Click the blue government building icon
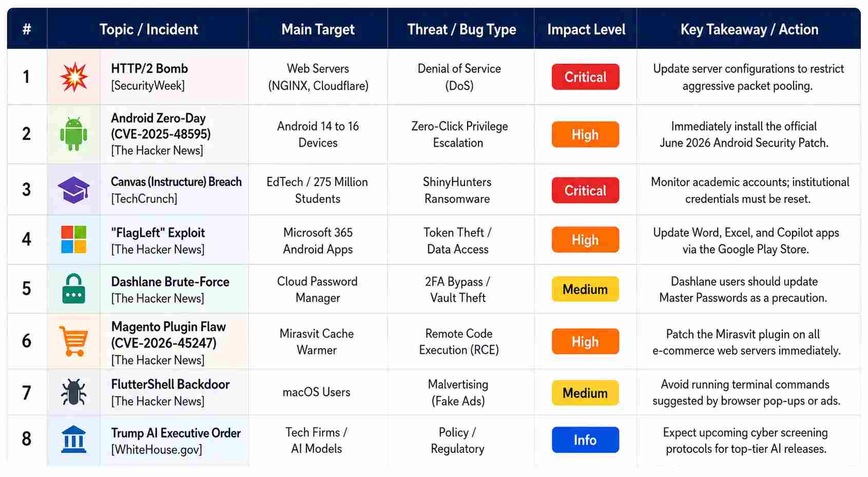This screenshot has width=868, height=477. click(74, 440)
